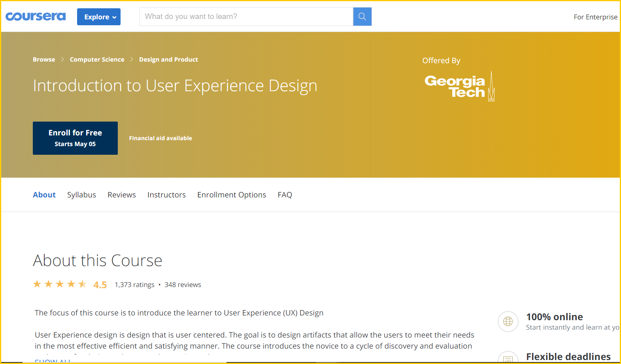Select the About tab
Viewport: 621px width, 364px height.
pyautogui.click(x=44, y=195)
